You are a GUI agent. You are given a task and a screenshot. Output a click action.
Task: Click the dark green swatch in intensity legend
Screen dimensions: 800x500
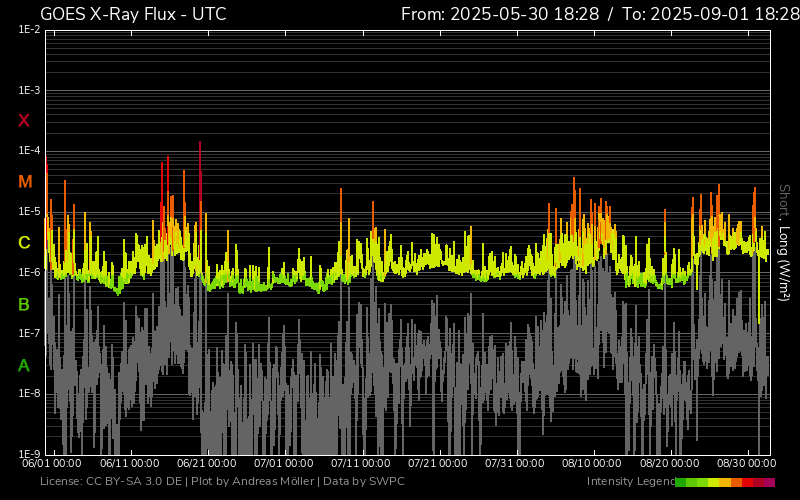click(x=681, y=482)
